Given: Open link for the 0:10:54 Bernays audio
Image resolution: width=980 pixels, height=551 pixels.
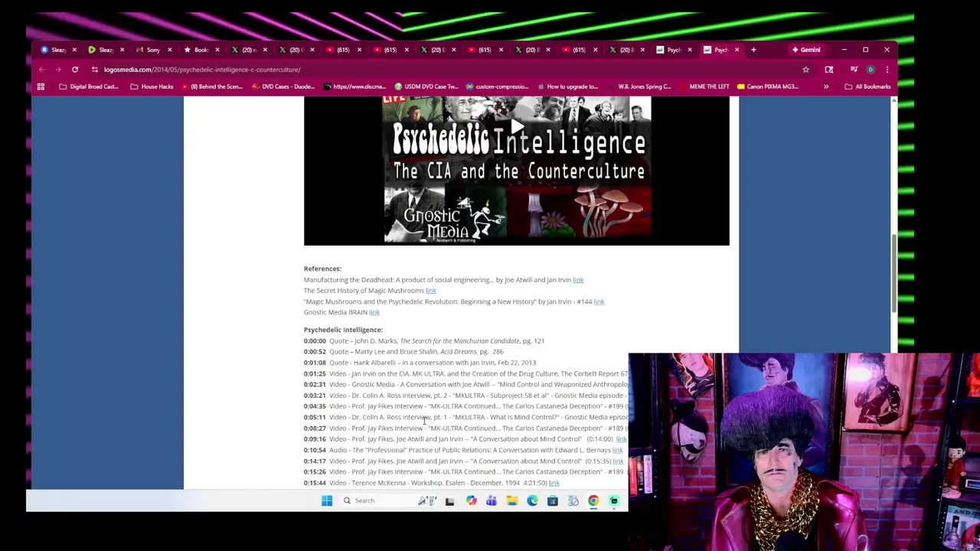Looking at the screenshot, I should [617, 450].
